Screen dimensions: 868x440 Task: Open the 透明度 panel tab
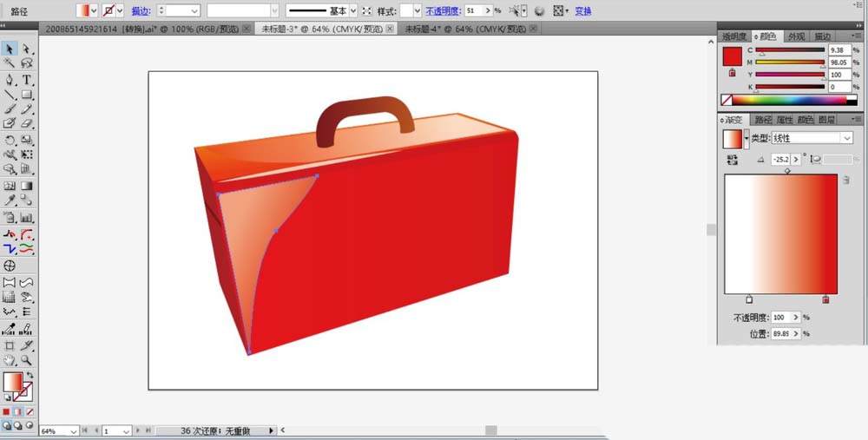[734, 36]
